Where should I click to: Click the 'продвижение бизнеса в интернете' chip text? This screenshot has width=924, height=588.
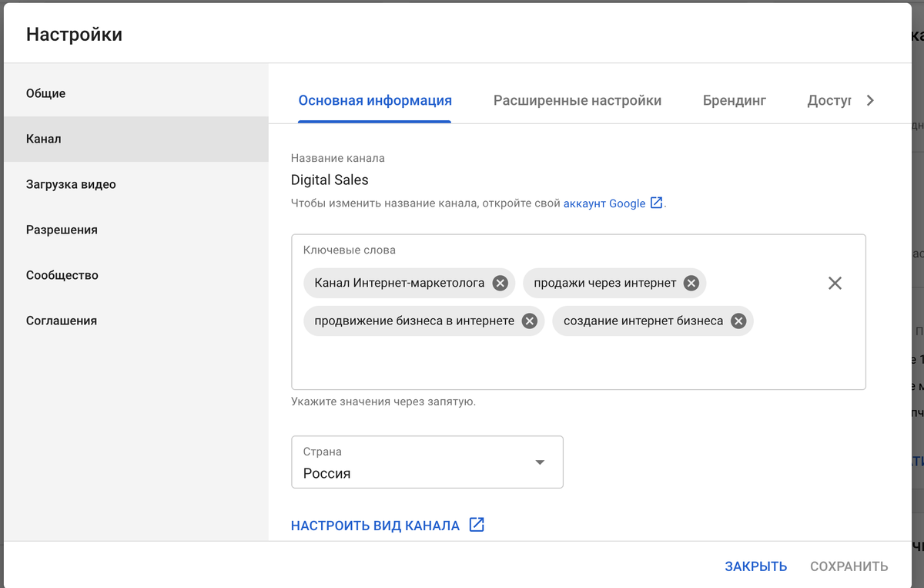[x=414, y=321]
